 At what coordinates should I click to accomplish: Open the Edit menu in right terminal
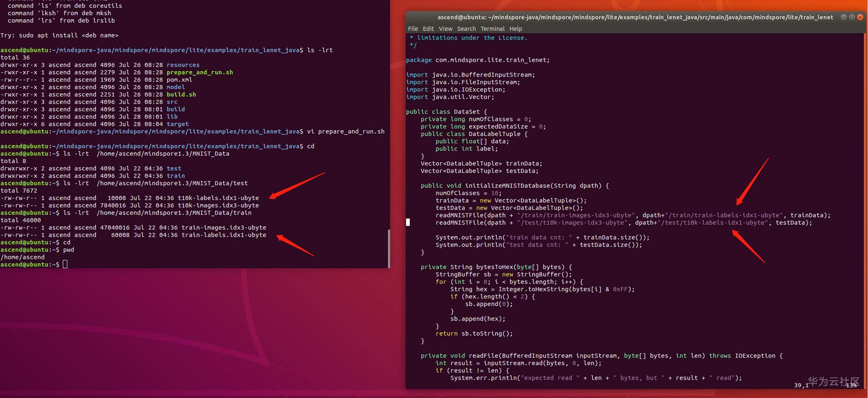[428, 29]
